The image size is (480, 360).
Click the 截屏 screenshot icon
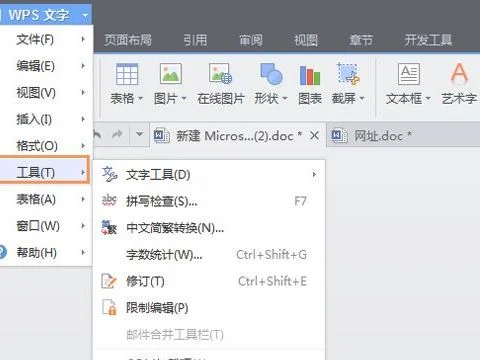(348, 73)
